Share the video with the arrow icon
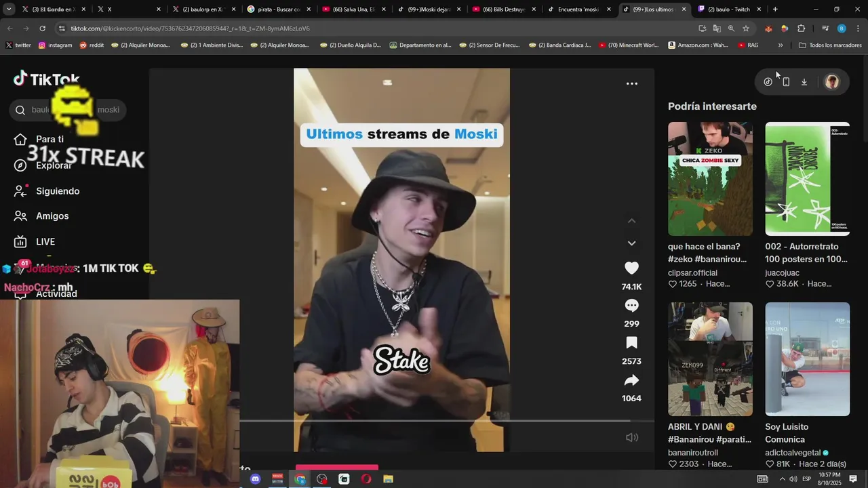Screen dimensions: 868x488 631,380
